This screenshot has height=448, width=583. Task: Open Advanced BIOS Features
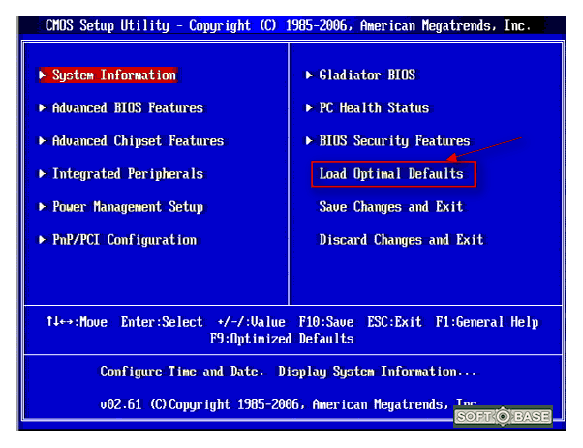point(128,108)
